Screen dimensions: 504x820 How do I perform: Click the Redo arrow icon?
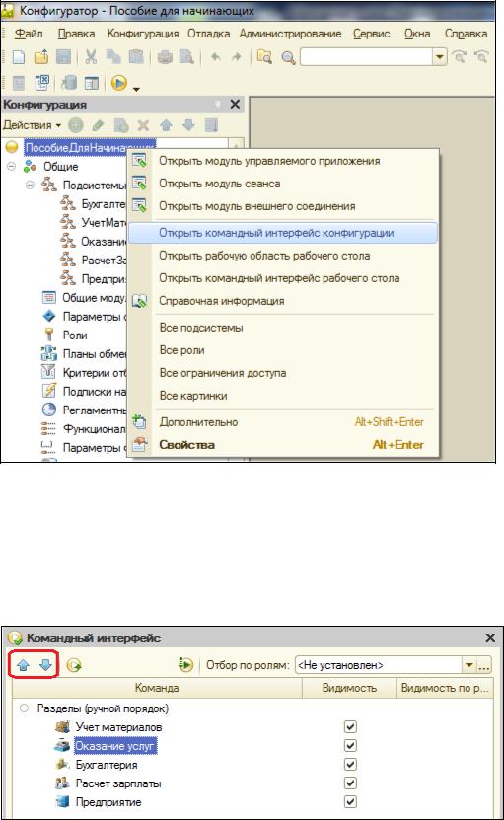[x=237, y=56]
